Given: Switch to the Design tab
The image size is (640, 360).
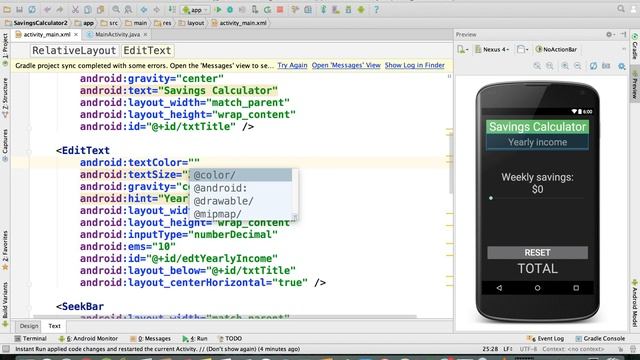Looking at the screenshot, I should tap(29, 326).
